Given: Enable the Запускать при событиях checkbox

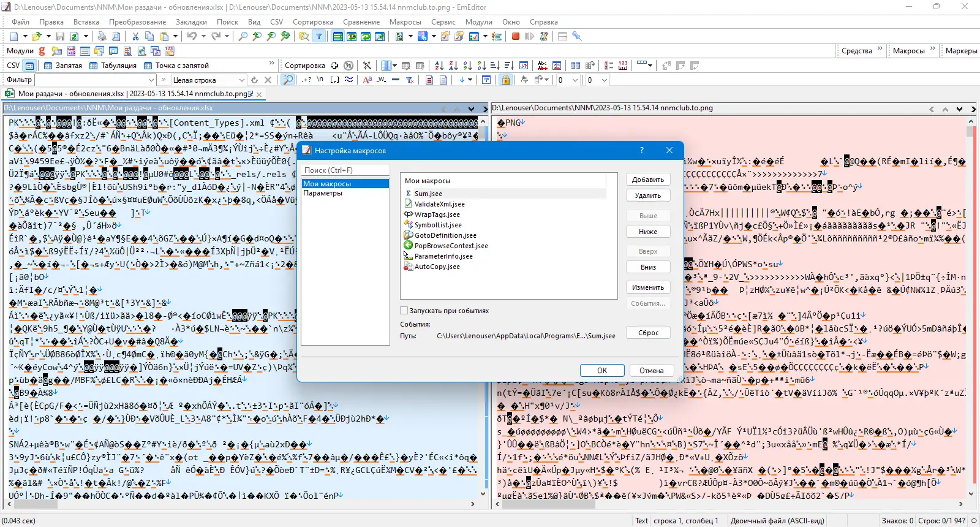Looking at the screenshot, I should [x=404, y=311].
